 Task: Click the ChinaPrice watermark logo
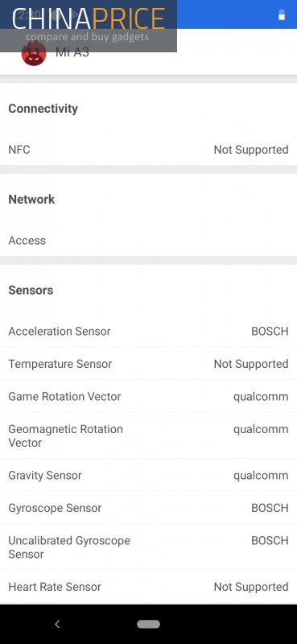click(x=89, y=26)
